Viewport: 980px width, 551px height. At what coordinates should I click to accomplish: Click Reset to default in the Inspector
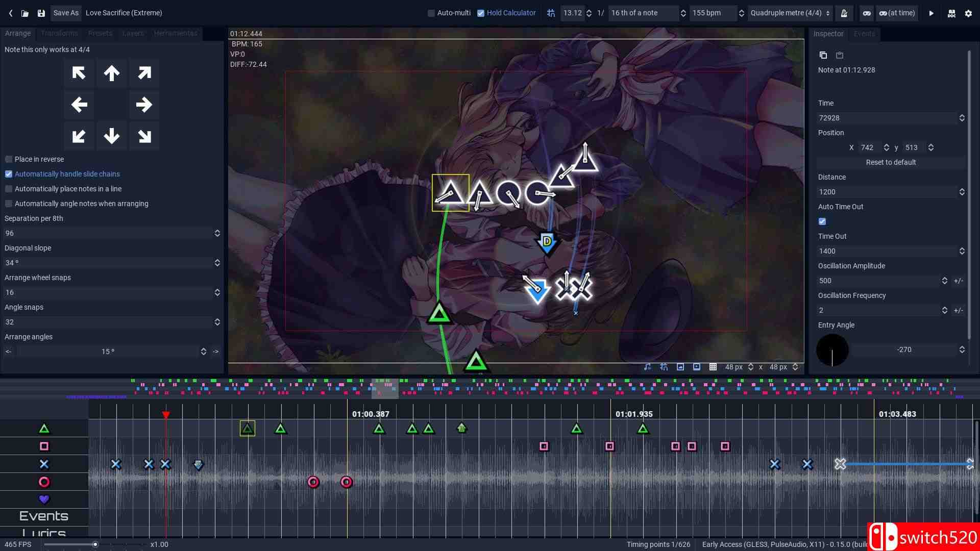(x=891, y=162)
